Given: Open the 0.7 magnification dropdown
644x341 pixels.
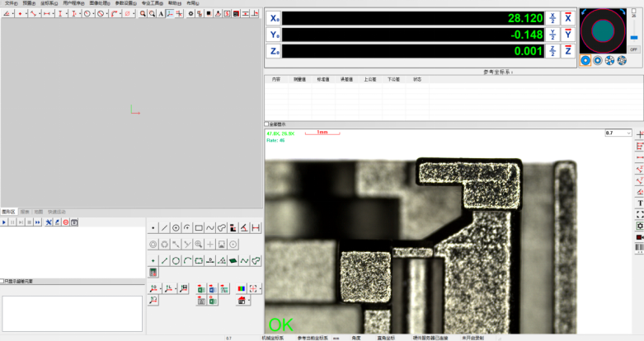Looking at the screenshot, I should click(x=628, y=132).
